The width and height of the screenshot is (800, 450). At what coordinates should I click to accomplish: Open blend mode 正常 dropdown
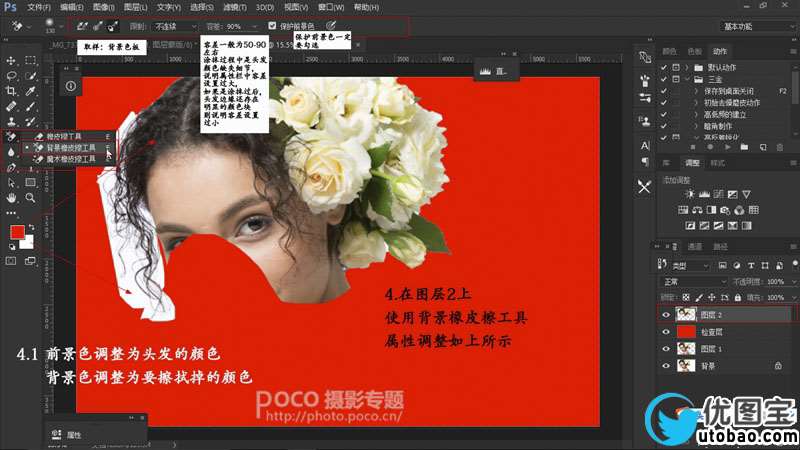pyautogui.click(x=693, y=282)
